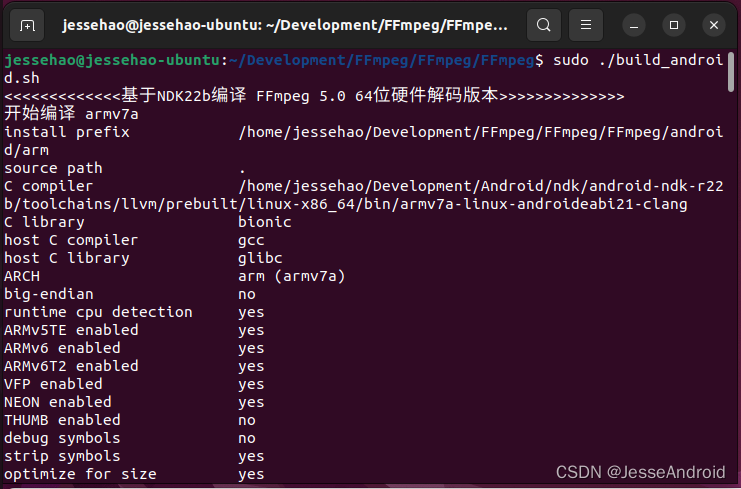Click the 'debug symbols' label
This screenshot has height=489, width=741.
[x=62, y=438]
